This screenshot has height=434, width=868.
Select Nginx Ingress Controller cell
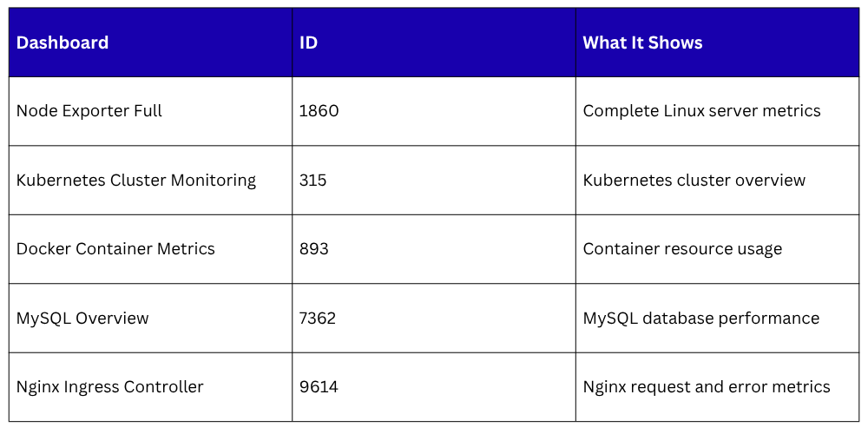tap(110, 387)
